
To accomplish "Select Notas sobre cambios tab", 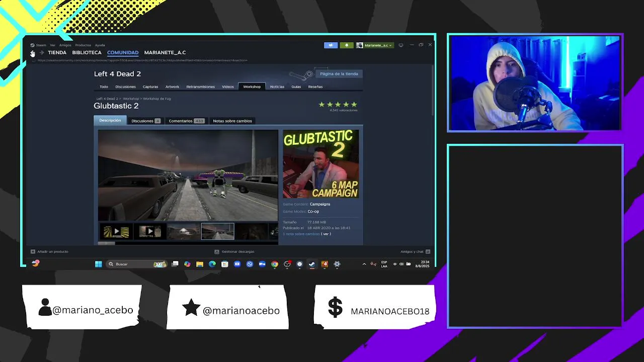I will pos(232,121).
